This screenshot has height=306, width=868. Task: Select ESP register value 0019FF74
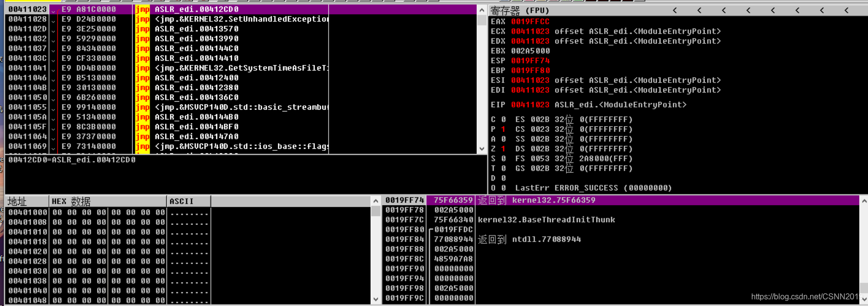point(530,61)
